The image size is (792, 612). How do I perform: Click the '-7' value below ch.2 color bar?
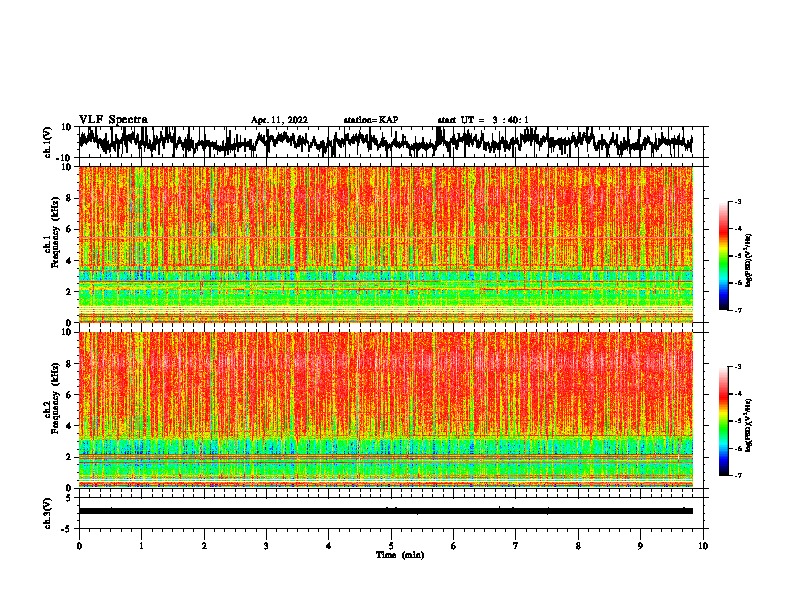738,475
